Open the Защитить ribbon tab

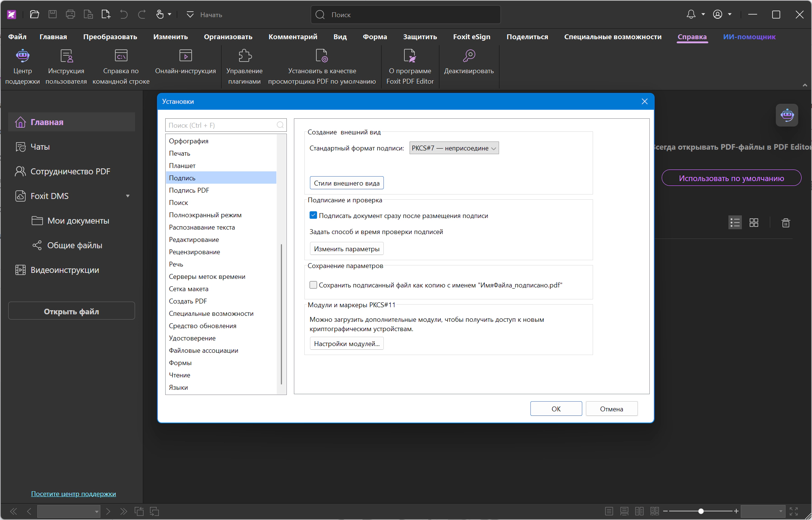click(420, 37)
